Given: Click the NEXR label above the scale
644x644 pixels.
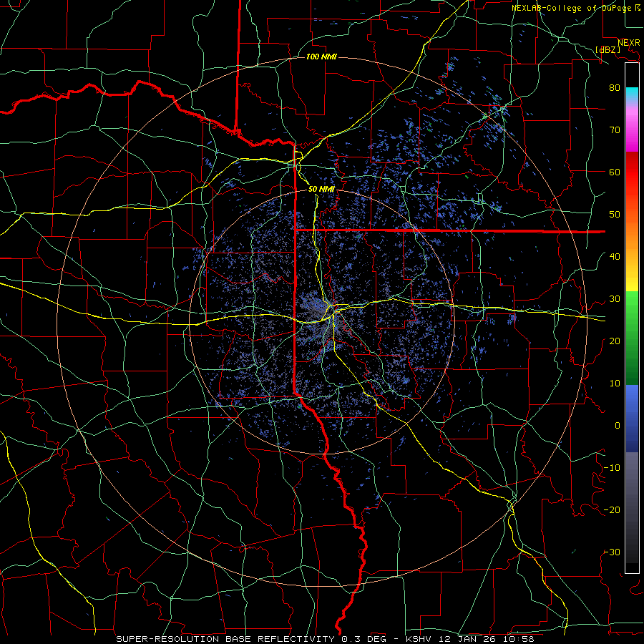Looking at the screenshot, I should coord(629,42).
